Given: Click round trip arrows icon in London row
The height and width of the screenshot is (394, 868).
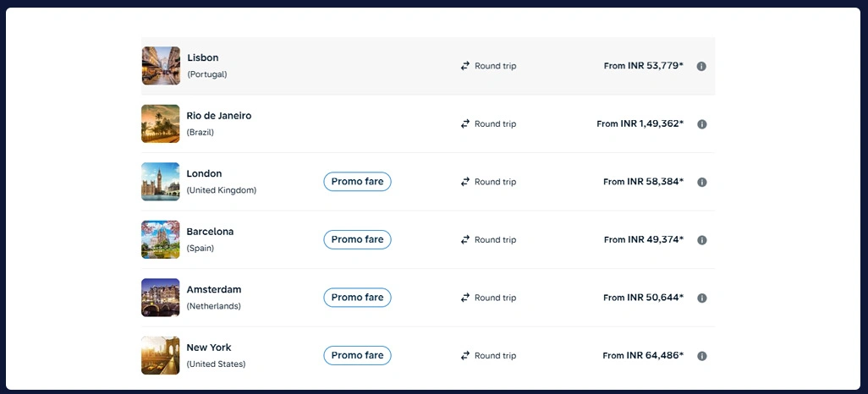Looking at the screenshot, I should (x=465, y=182).
